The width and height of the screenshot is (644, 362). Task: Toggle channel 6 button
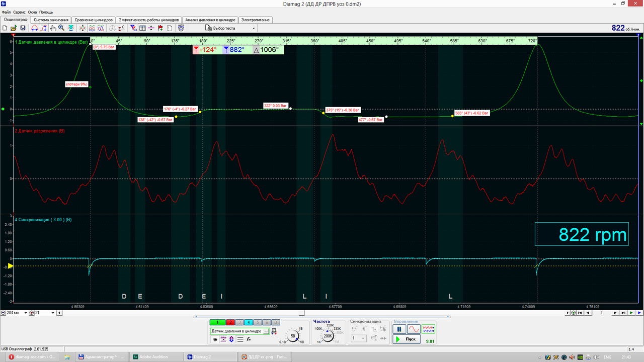click(x=267, y=322)
